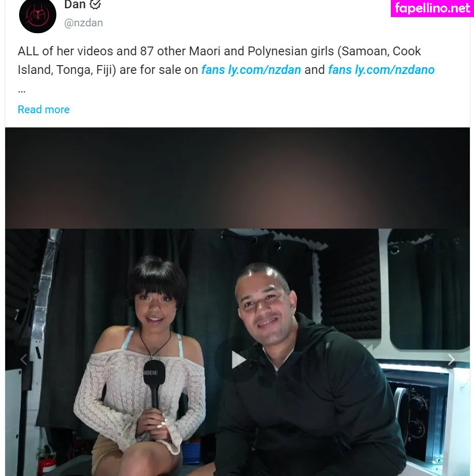
Task: Open the fapellino.net watermark logo
Action: click(432, 8)
